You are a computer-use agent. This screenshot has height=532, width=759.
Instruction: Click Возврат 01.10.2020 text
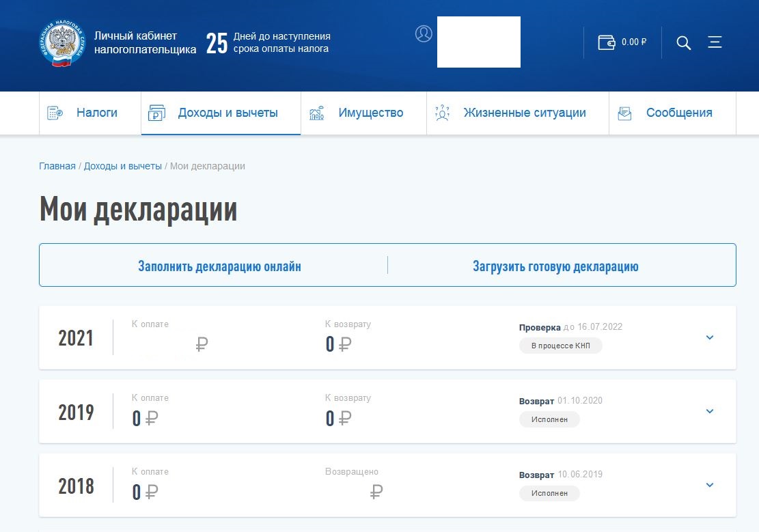560,401
